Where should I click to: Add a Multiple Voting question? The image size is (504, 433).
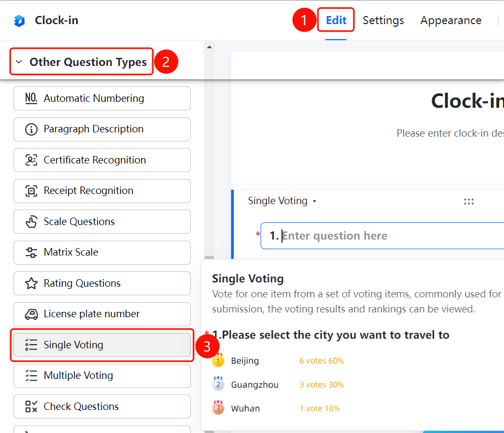(x=102, y=376)
